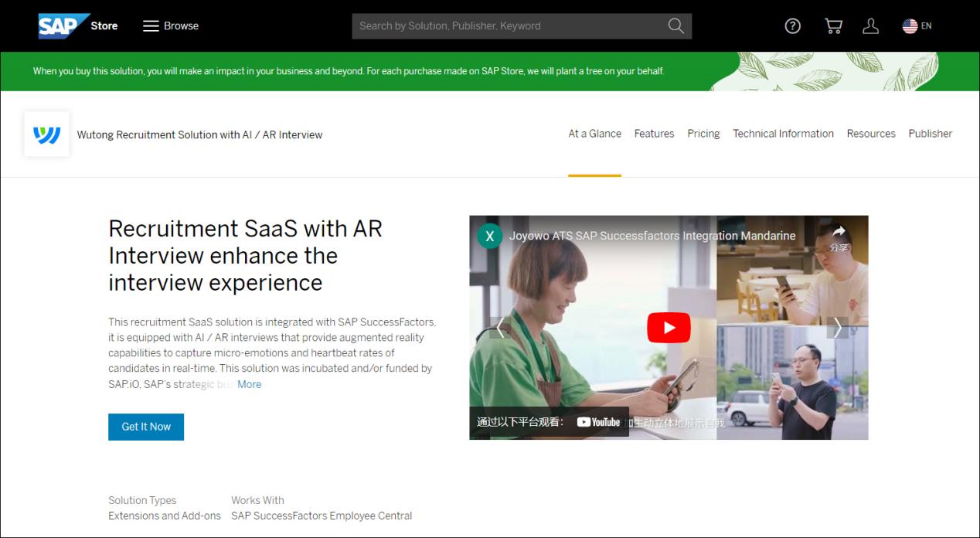Switch to the Resources tab
The height and width of the screenshot is (538, 980).
coord(871,134)
